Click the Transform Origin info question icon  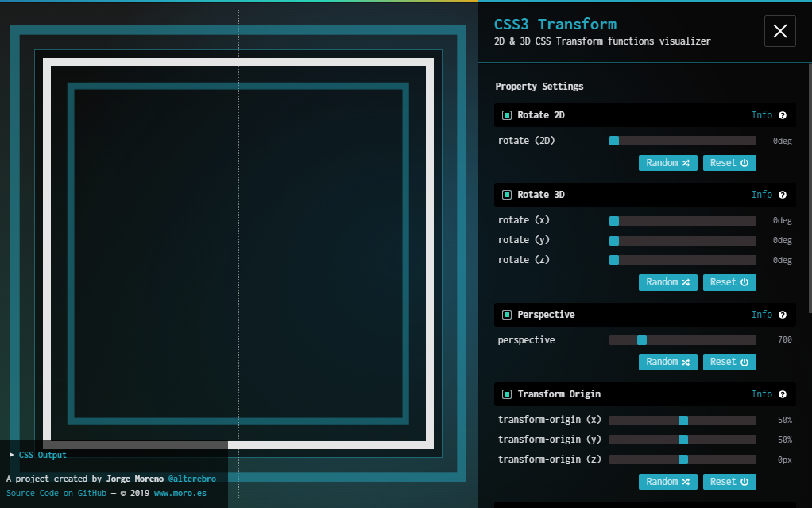coord(783,394)
